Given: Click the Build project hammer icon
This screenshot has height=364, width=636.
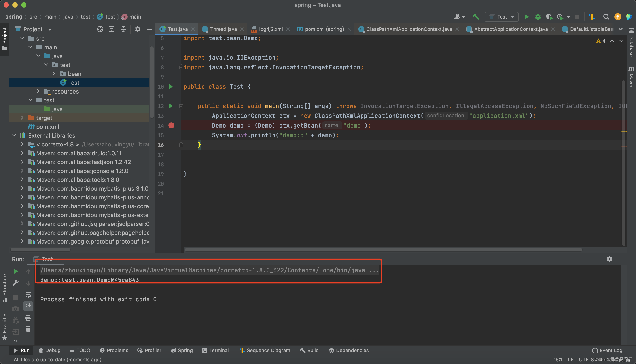Looking at the screenshot, I should [x=476, y=17].
